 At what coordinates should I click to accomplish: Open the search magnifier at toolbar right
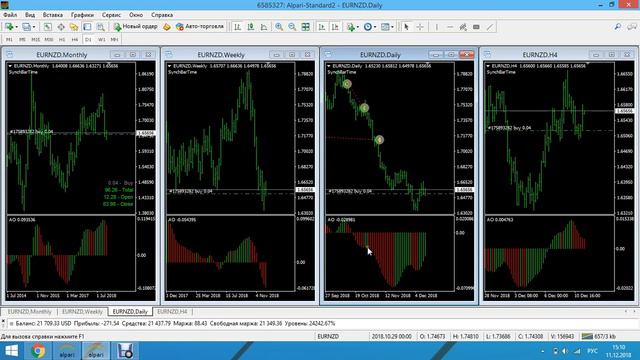click(x=618, y=27)
